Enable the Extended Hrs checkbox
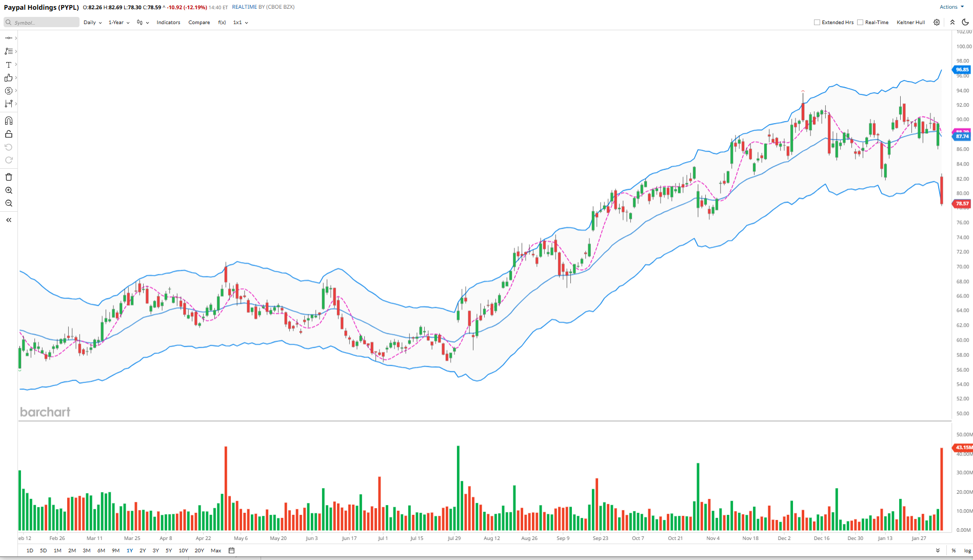The width and height of the screenshot is (973, 560). click(817, 23)
